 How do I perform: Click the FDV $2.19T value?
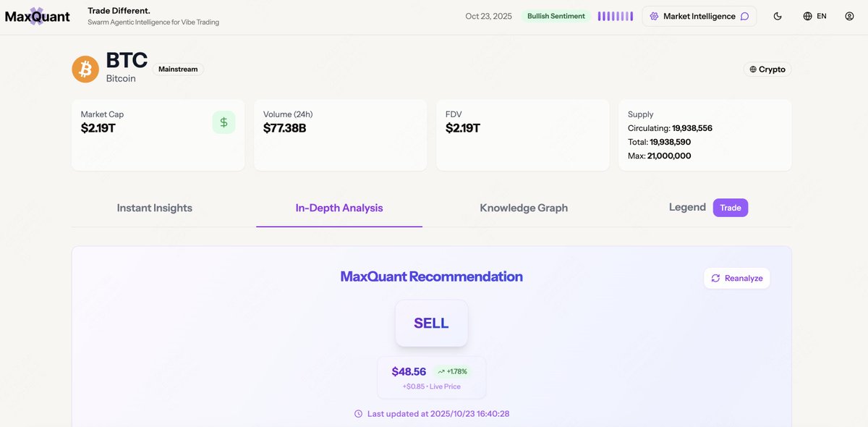(463, 128)
